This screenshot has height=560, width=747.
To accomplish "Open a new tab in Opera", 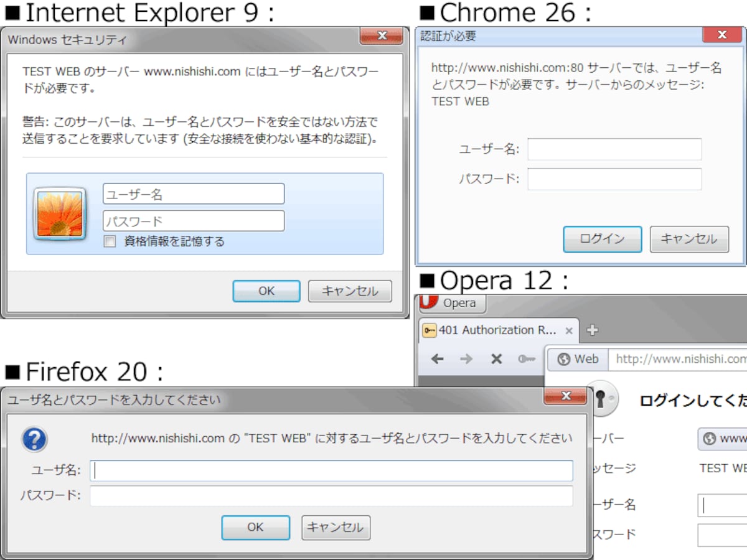I will click(x=592, y=330).
